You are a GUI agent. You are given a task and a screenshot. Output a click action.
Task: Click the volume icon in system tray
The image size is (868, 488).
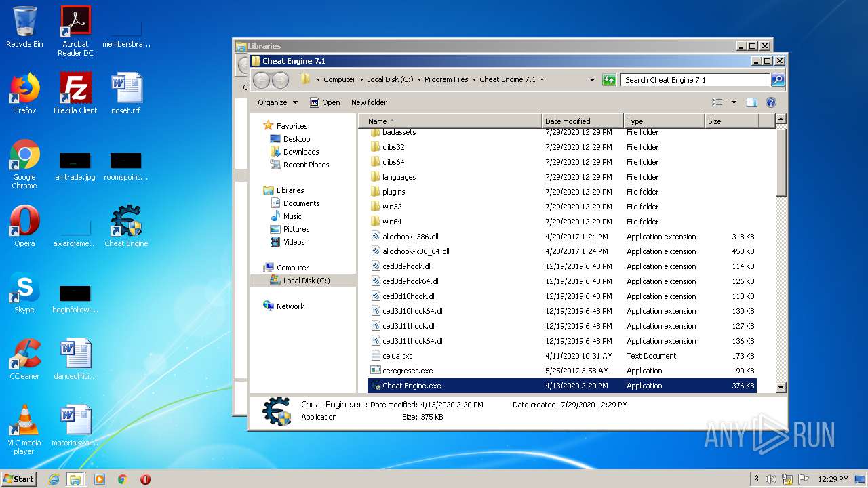click(x=771, y=479)
